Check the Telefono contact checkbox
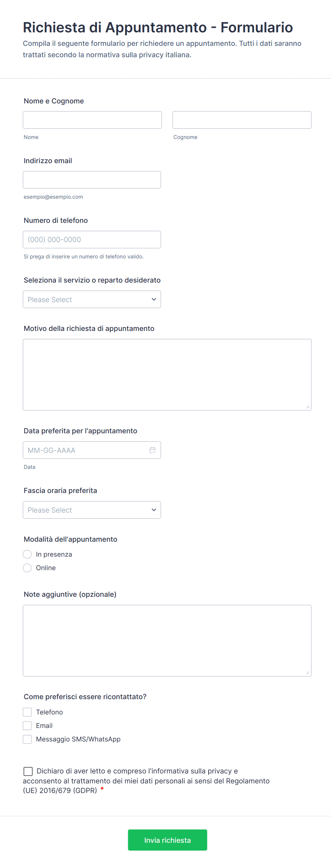The height and width of the screenshot is (868, 331). tap(27, 712)
